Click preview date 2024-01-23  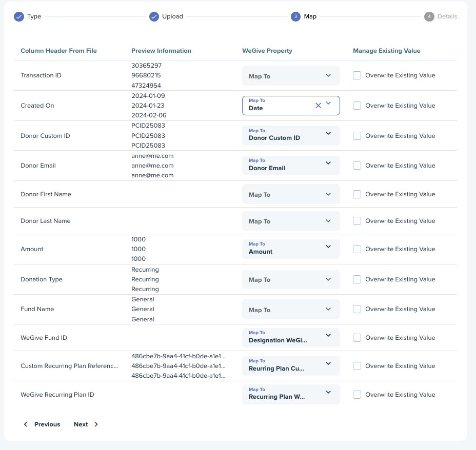pyautogui.click(x=148, y=106)
